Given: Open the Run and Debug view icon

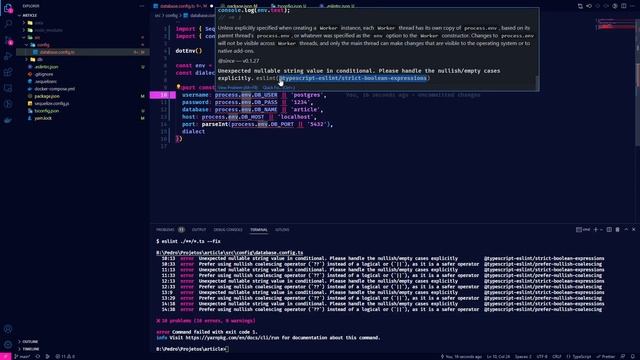Looking at the screenshot, I should [8, 56].
